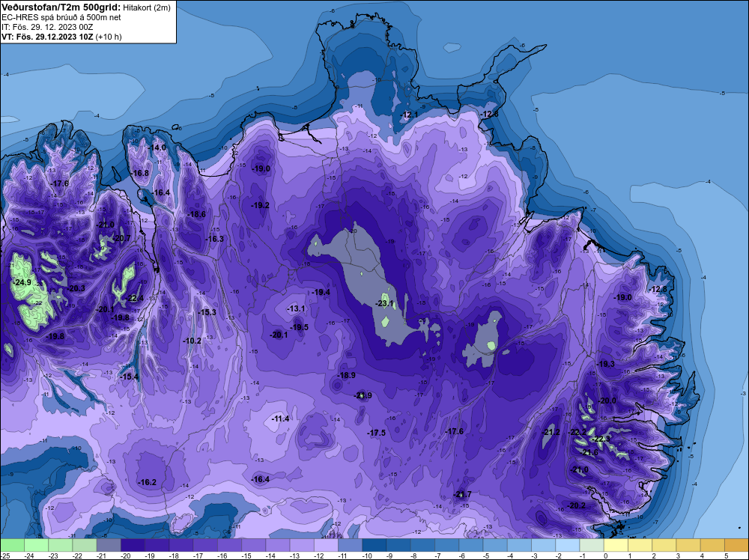Click the -21.9 temperature value label
749x560 pixels.
363,395
